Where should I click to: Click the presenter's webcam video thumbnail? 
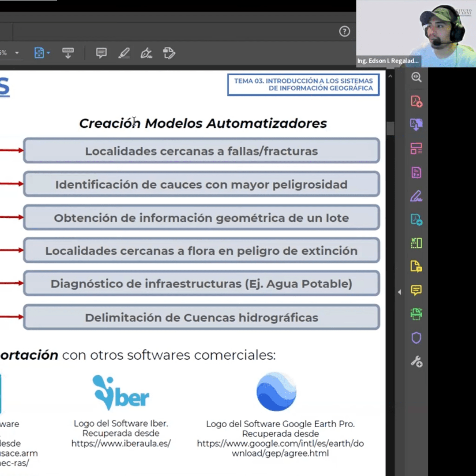point(416,33)
